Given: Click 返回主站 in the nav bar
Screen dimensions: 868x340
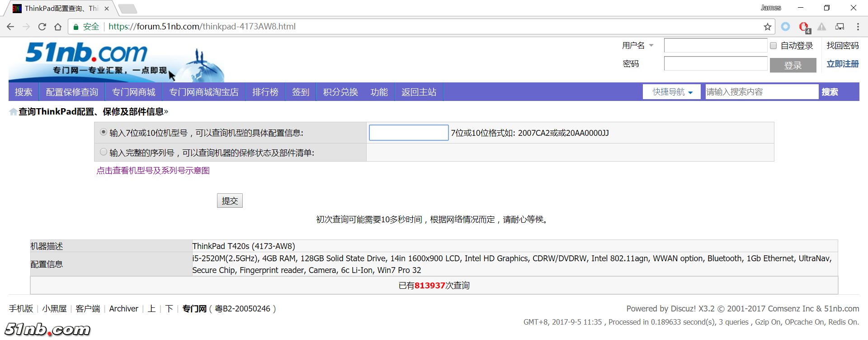Looking at the screenshot, I should click(x=419, y=92).
